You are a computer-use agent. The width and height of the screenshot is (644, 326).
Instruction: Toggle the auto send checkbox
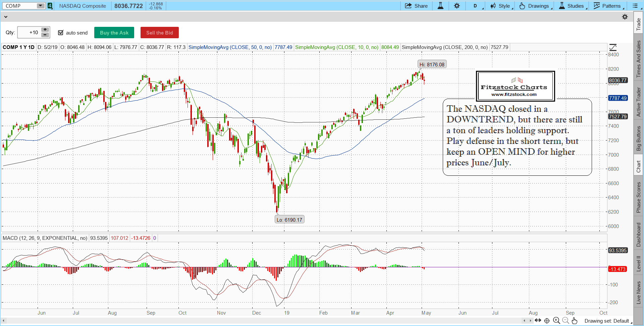[61, 33]
